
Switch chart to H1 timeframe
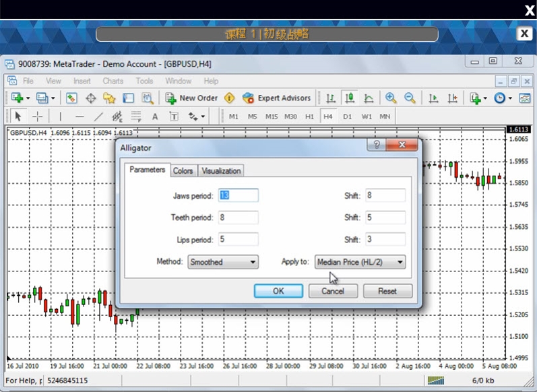309,117
